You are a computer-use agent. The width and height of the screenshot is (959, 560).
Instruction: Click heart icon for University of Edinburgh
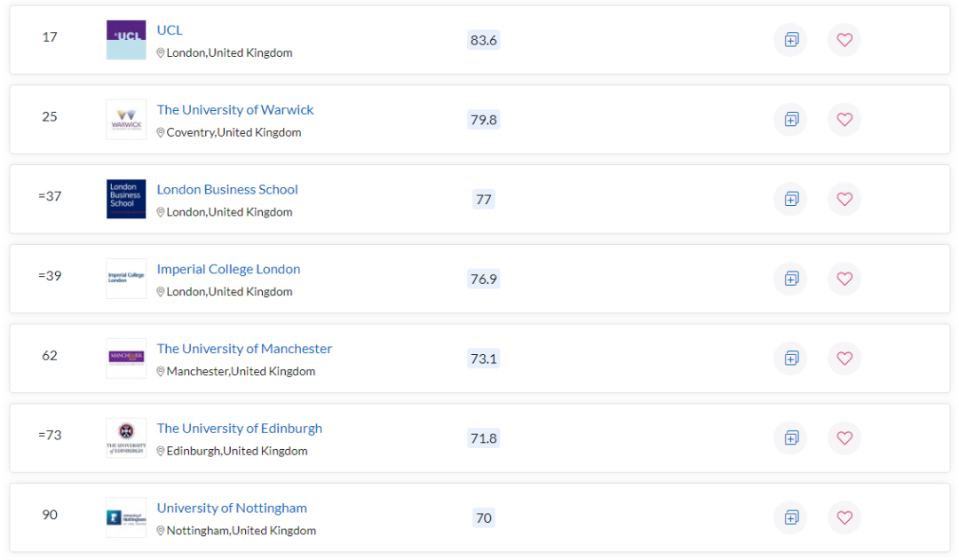pos(844,438)
